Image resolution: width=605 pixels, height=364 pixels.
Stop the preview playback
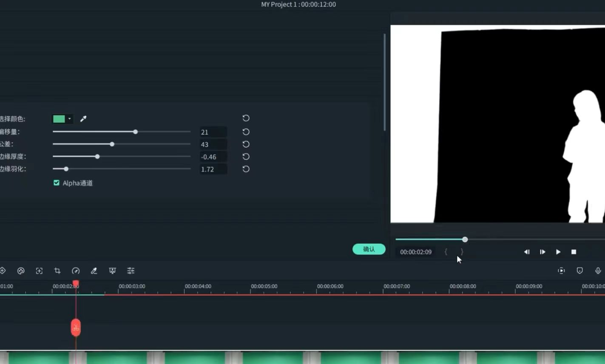pyautogui.click(x=574, y=252)
